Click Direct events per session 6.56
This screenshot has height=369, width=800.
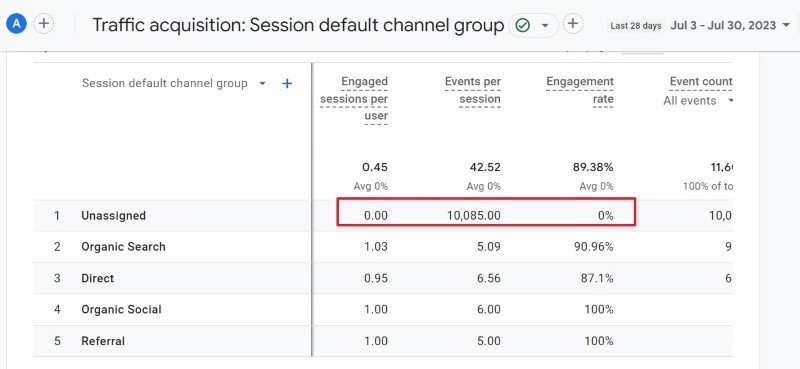tap(489, 279)
